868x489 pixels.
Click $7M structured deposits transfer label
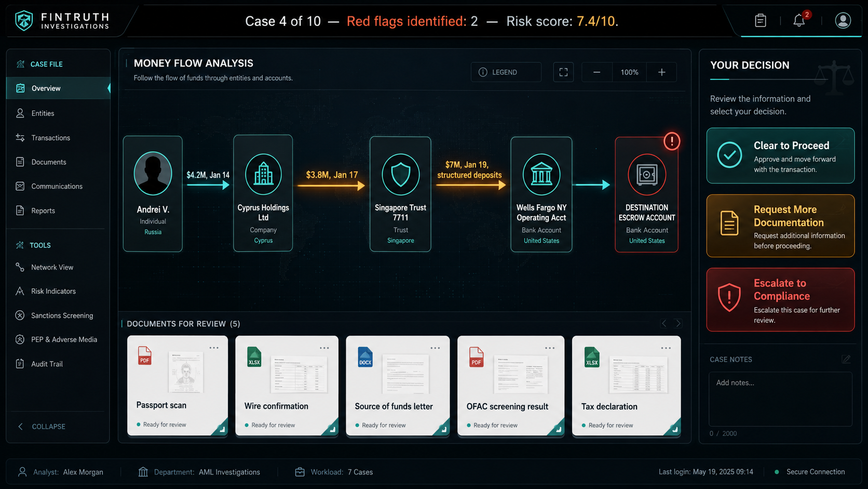(469, 170)
